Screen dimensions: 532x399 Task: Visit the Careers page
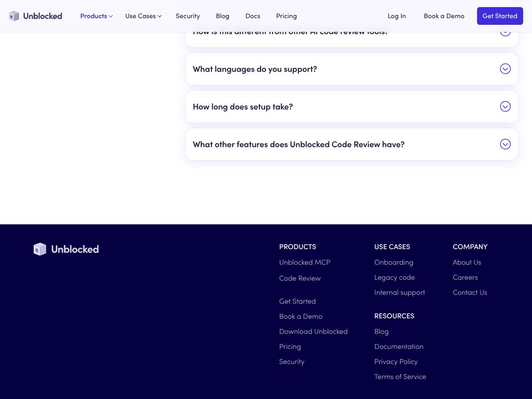(x=465, y=277)
